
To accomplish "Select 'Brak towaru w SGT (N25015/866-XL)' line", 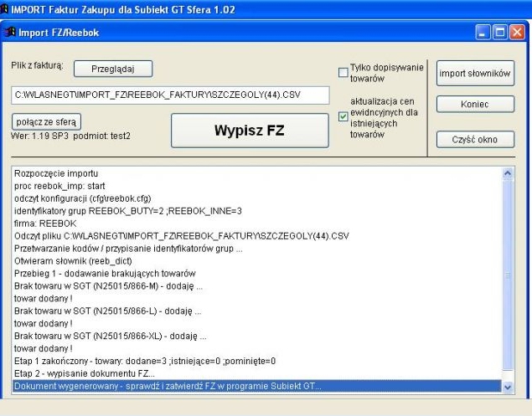I will [257, 336].
